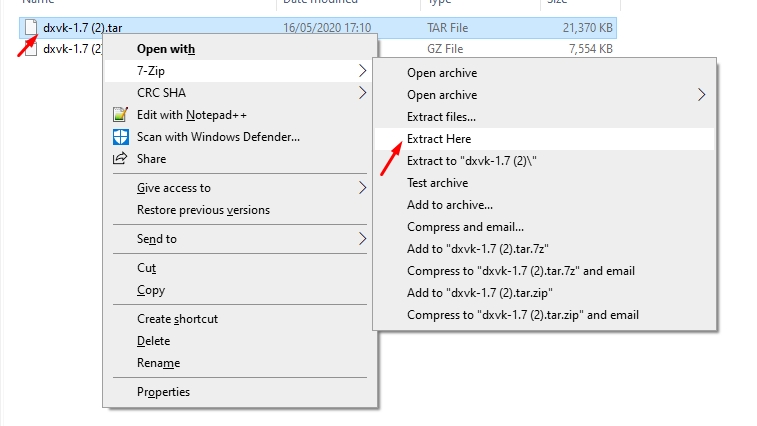Click the dxvk-1.7 (2).tar file icon
The width and height of the screenshot is (757, 426).
[x=30, y=28]
